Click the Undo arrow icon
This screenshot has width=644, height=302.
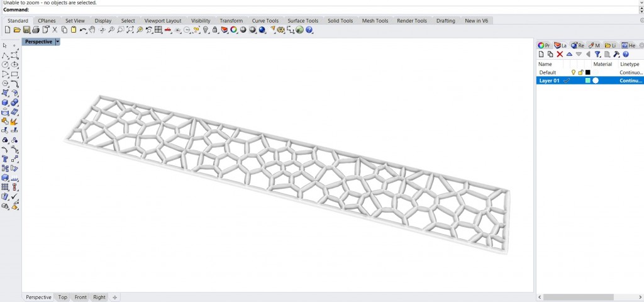(x=83, y=30)
